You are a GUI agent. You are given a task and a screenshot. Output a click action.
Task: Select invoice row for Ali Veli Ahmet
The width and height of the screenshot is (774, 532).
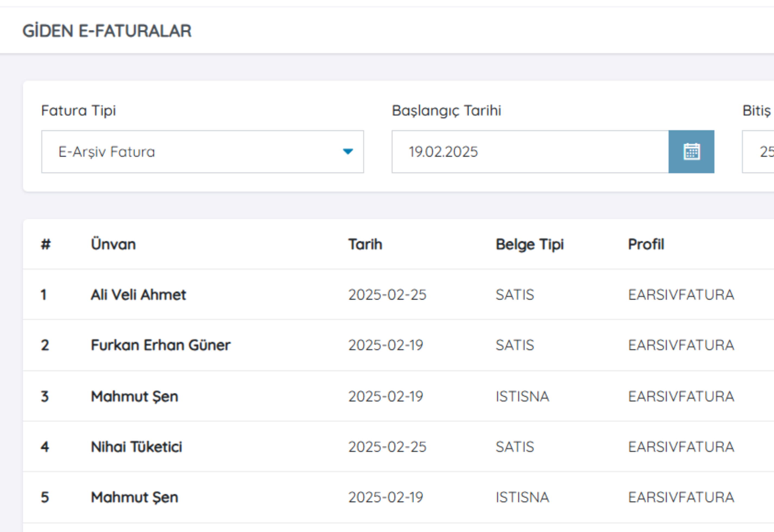pos(138,295)
